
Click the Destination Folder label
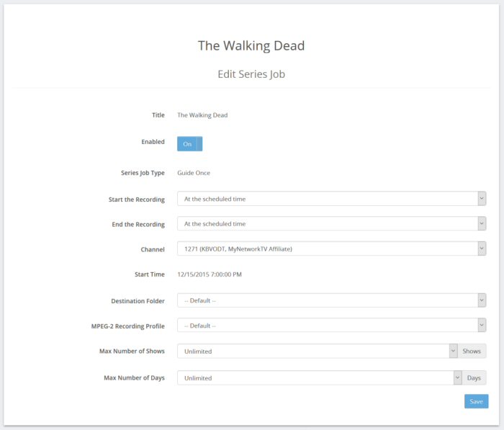pyautogui.click(x=138, y=301)
